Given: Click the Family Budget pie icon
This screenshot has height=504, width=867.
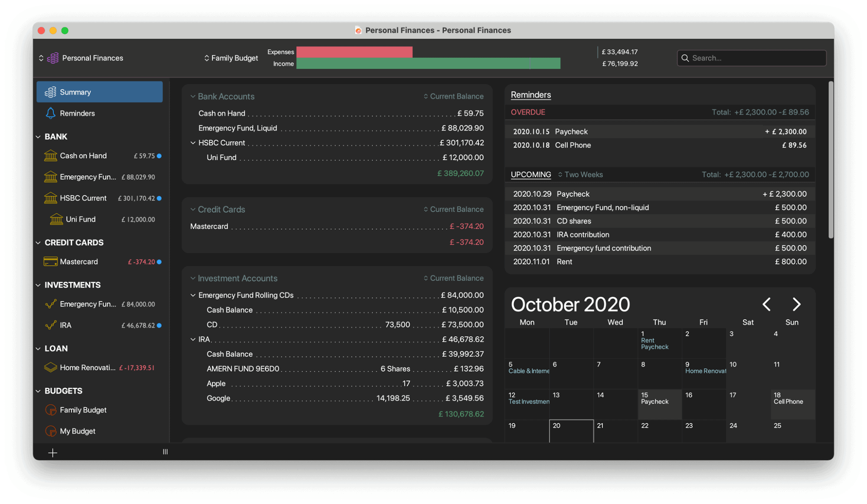Looking at the screenshot, I should tap(51, 410).
